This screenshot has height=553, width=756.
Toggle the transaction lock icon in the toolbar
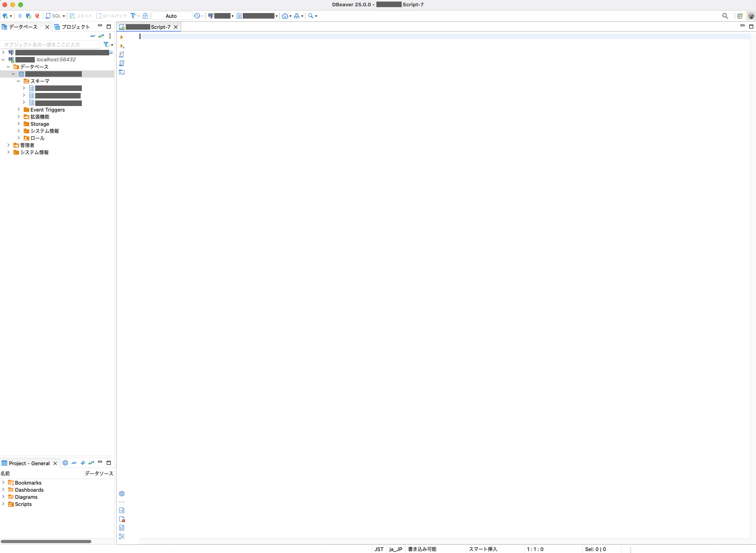(146, 16)
